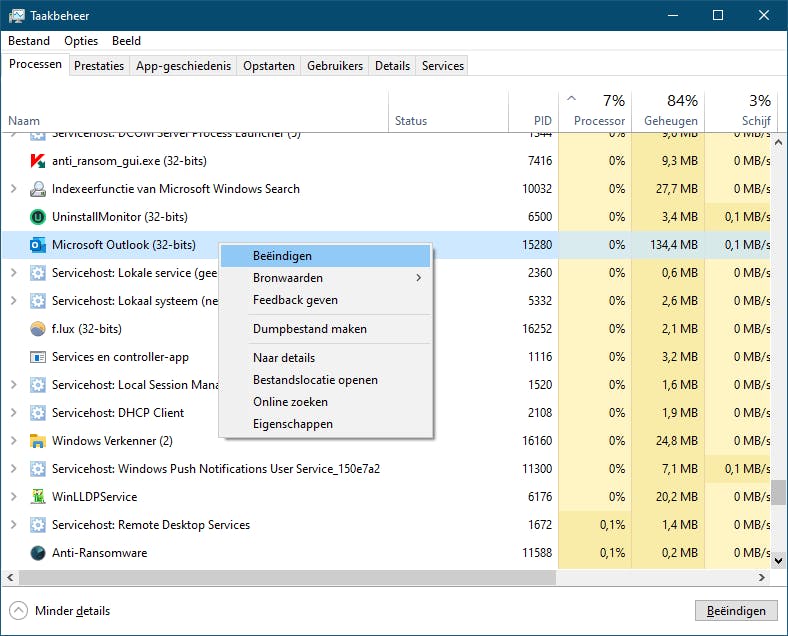Expand the Windows Verkenner (2) process group
This screenshot has width=788, height=636.
tap(13, 441)
